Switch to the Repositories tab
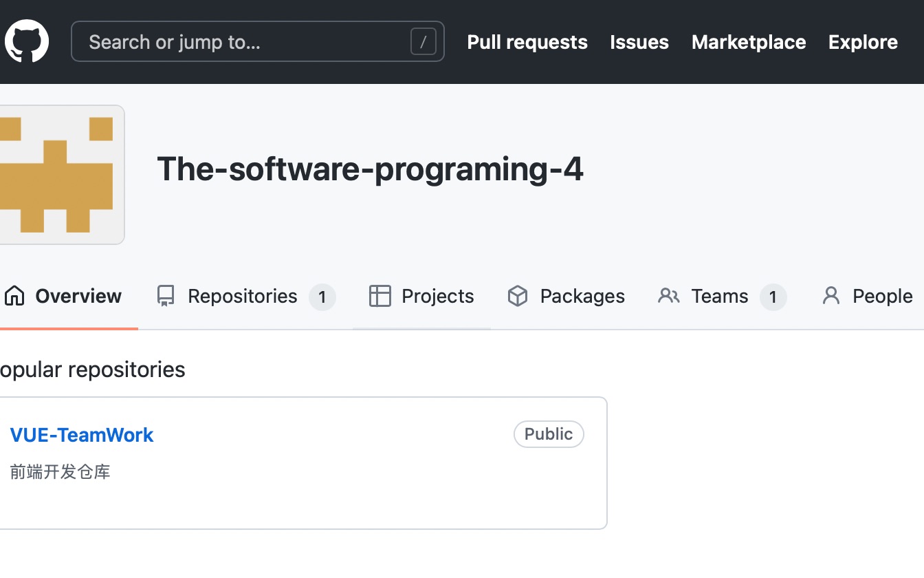This screenshot has height=578, width=924. pyautogui.click(x=241, y=296)
